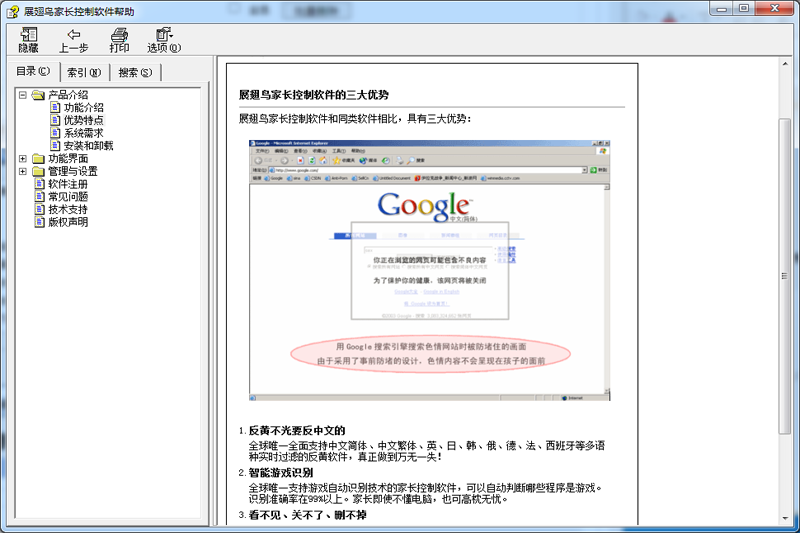Image resolution: width=800 pixels, height=533 pixels.
Task: Switch to the 目录 (Contents) tab
Action: pos(33,71)
